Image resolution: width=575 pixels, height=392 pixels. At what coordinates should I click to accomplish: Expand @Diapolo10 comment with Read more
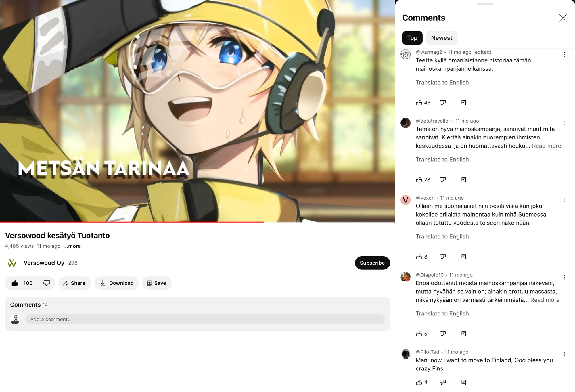(x=545, y=300)
